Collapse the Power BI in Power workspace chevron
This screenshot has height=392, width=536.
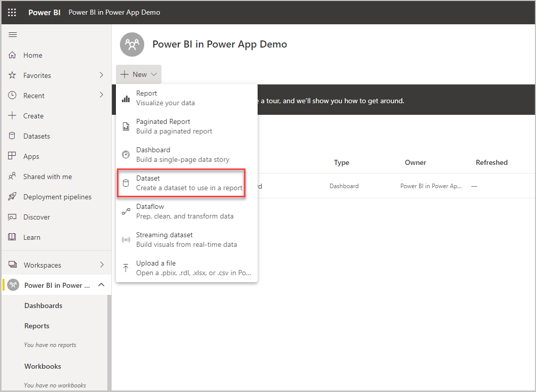101,285
